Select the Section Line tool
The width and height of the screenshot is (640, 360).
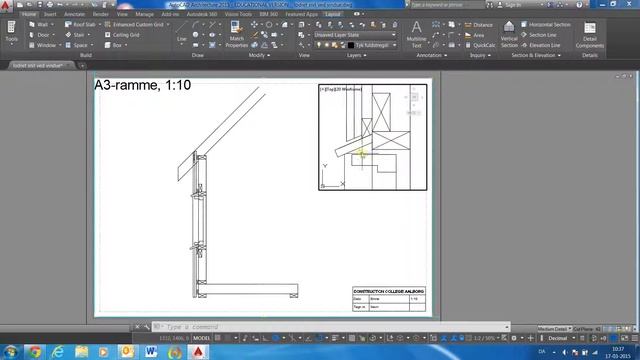(x=538, y=35)
